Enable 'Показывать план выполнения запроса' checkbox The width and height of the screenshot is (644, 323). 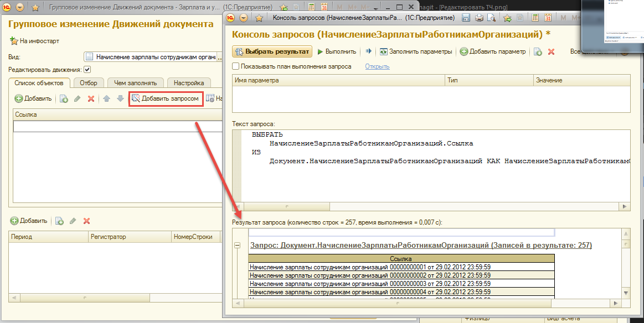236,66
